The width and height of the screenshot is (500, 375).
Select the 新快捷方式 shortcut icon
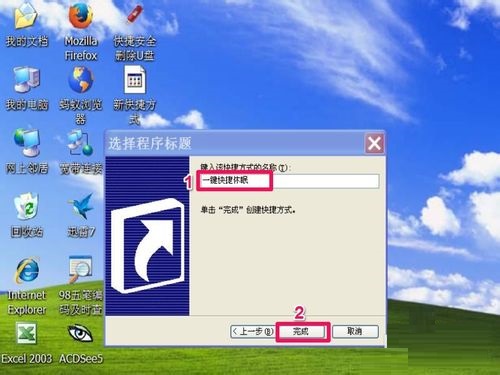point(135,80)
